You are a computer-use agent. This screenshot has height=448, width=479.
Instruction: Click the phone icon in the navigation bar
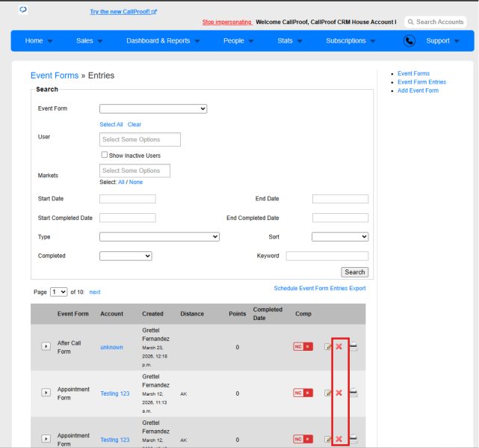tap(409, 40)
